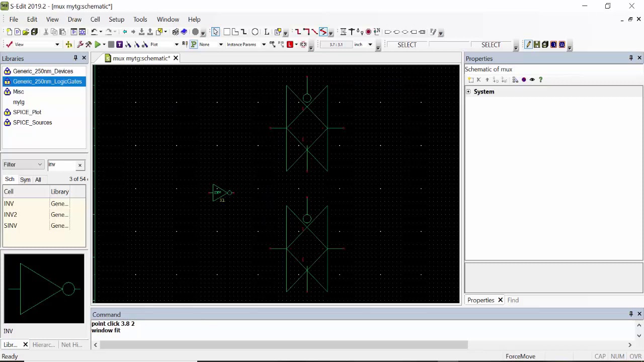The width and height of the screenshot is (644, 362).
Task: Switch to the Net Hi... tab at the bottom
Action: [71, 344]
